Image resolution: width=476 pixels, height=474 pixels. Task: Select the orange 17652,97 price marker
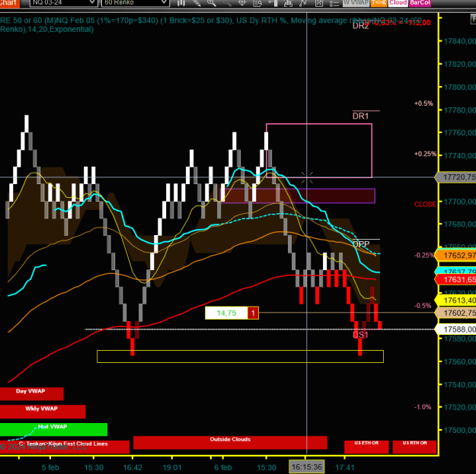(x=456, y=256)
